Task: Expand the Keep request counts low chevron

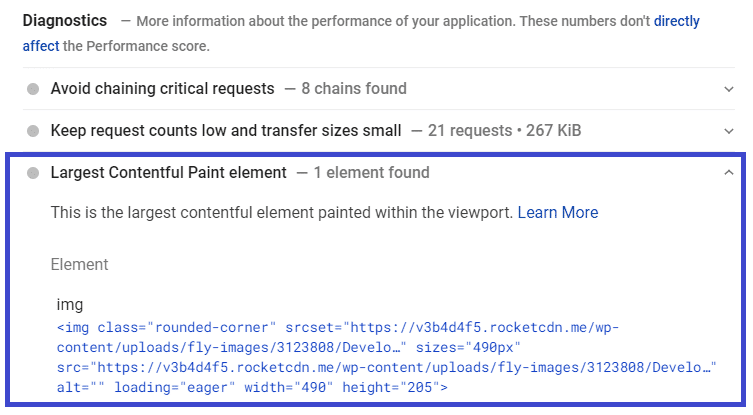Action: pos(729,131)
